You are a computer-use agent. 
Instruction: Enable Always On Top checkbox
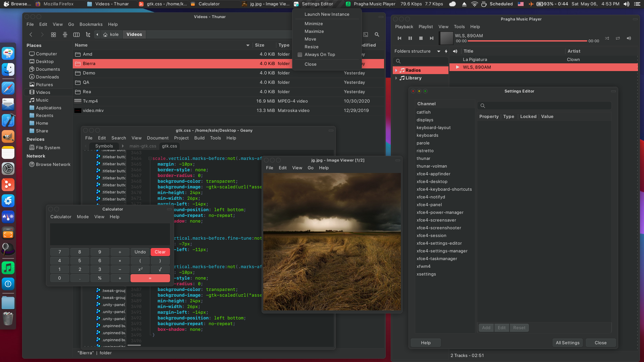coord(300,55)
